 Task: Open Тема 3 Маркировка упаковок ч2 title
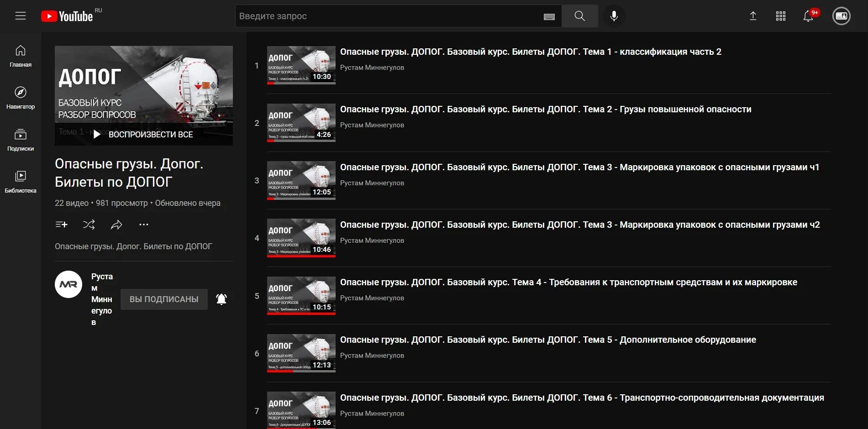(x=580, y=225)
